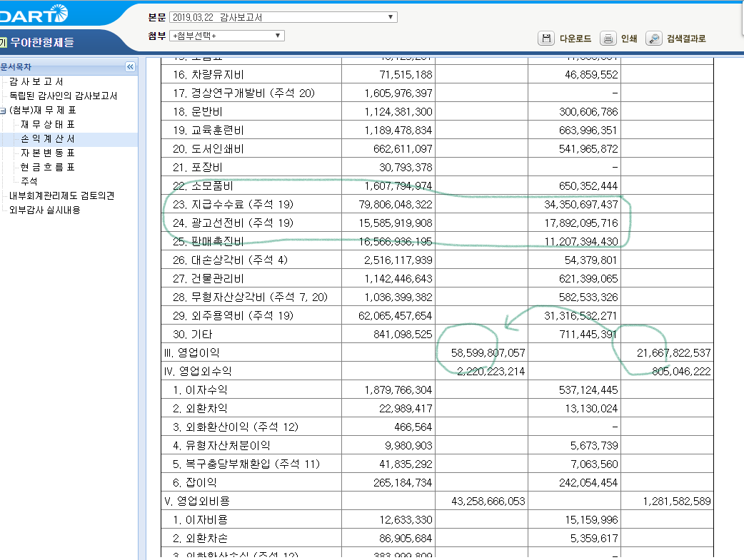Open 주석 tree item
The image size is (744, 560).
(29, 181)
